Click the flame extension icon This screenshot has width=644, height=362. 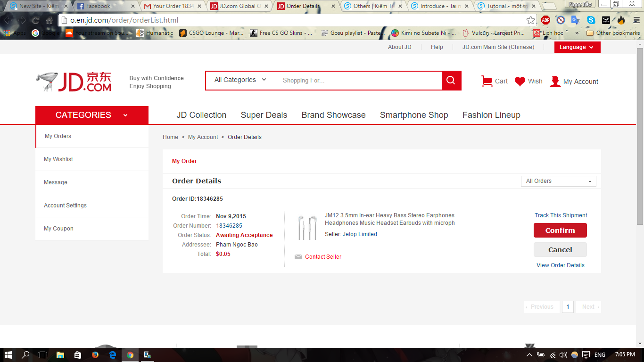click(x=621, y=20)
